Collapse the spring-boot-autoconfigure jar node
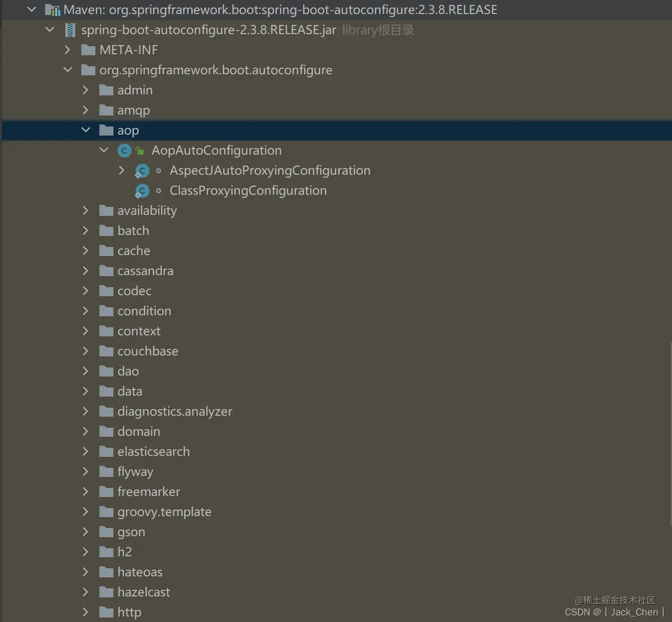The width and height of the screenshot is (672, 622). (x=50, y=30)
